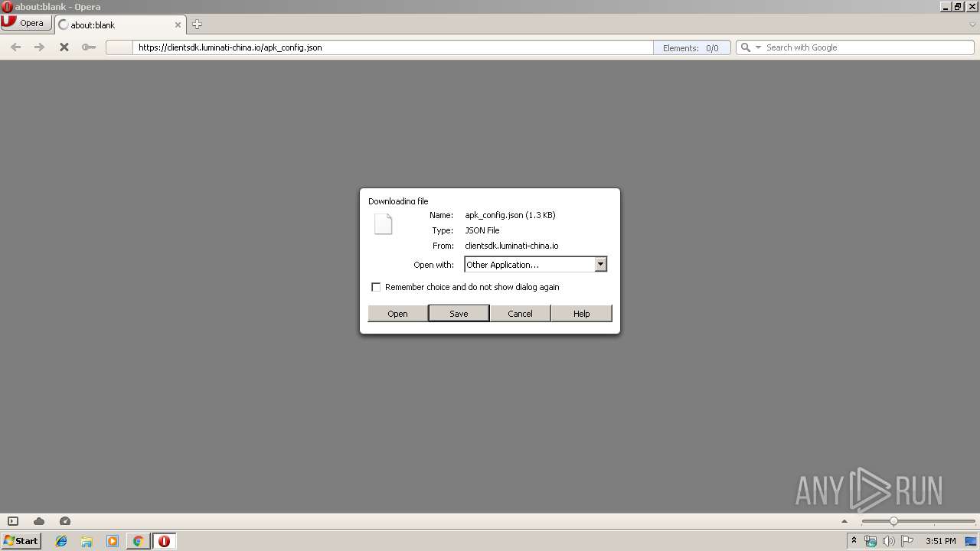Click the Open button in download dialog
This screenshot has height=551, width=980.
click(397, 313)
